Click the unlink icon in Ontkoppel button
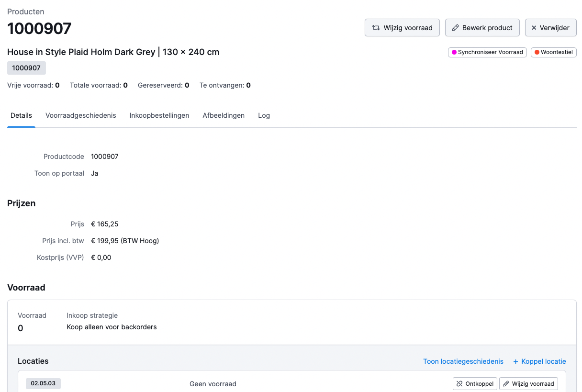Viewport: 582px width, 392px height. (459, 384)
